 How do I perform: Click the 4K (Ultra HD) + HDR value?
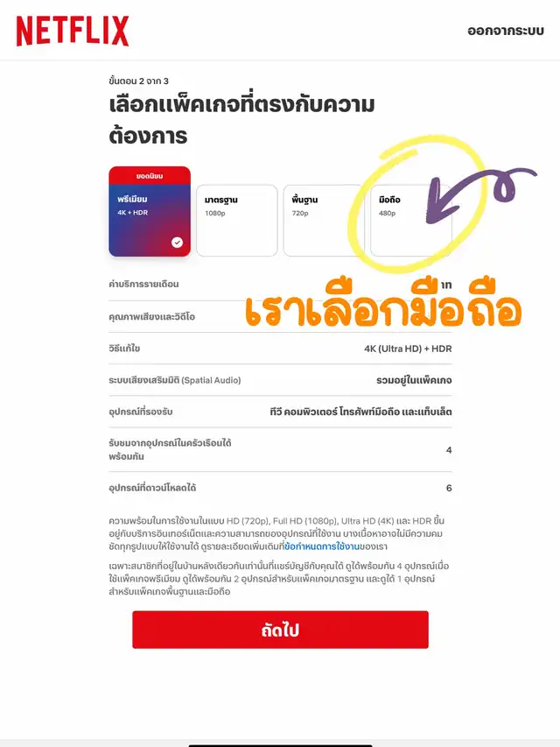[x=408, y=349]
